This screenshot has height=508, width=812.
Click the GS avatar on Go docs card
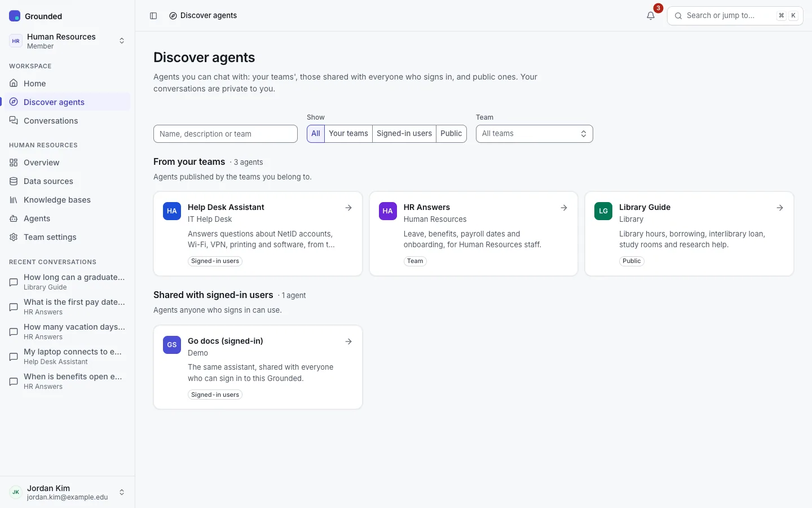[172, 345]
